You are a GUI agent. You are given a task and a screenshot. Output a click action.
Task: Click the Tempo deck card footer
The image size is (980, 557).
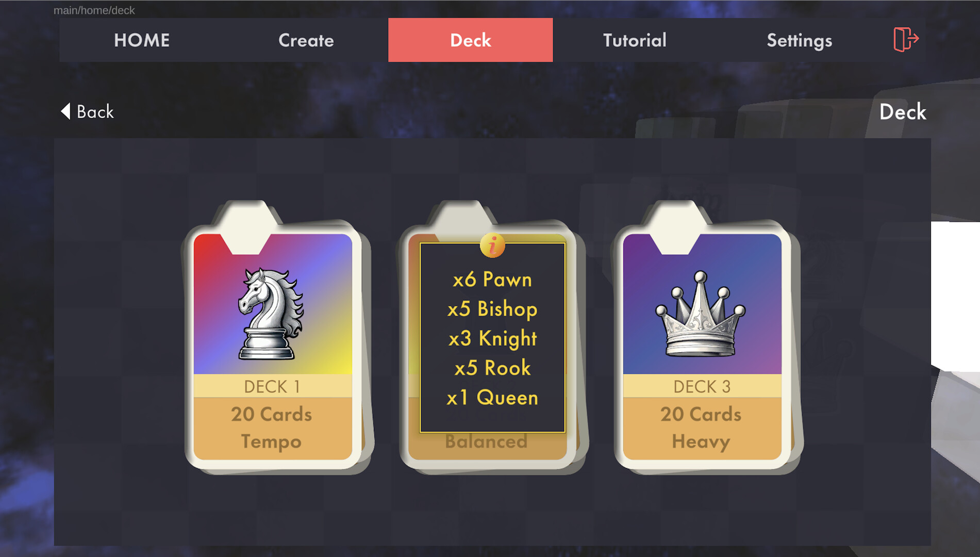(x=273, y=428)
